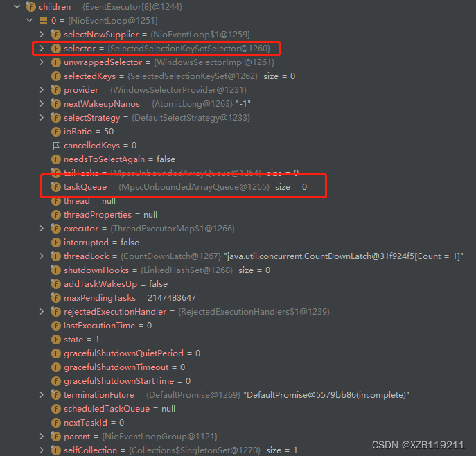Select the shutdownHooks LinkedHashSet row
This screenshot has height=456, width=476.
pyautogui.click(x=160, y=270)
